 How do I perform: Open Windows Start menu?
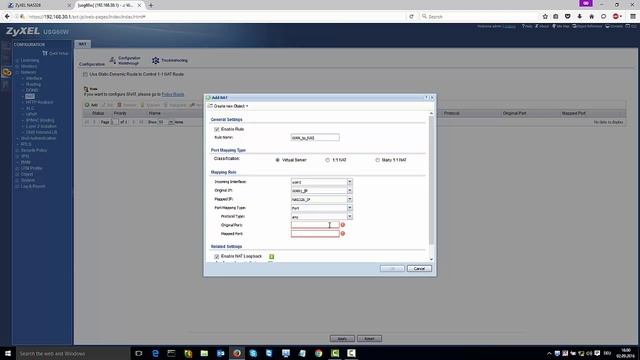pos(8,353)
